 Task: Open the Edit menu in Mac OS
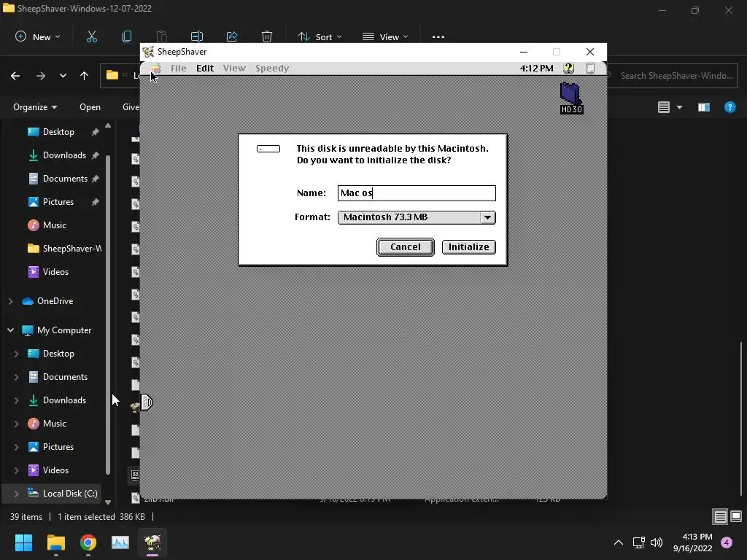pos(205,68)
